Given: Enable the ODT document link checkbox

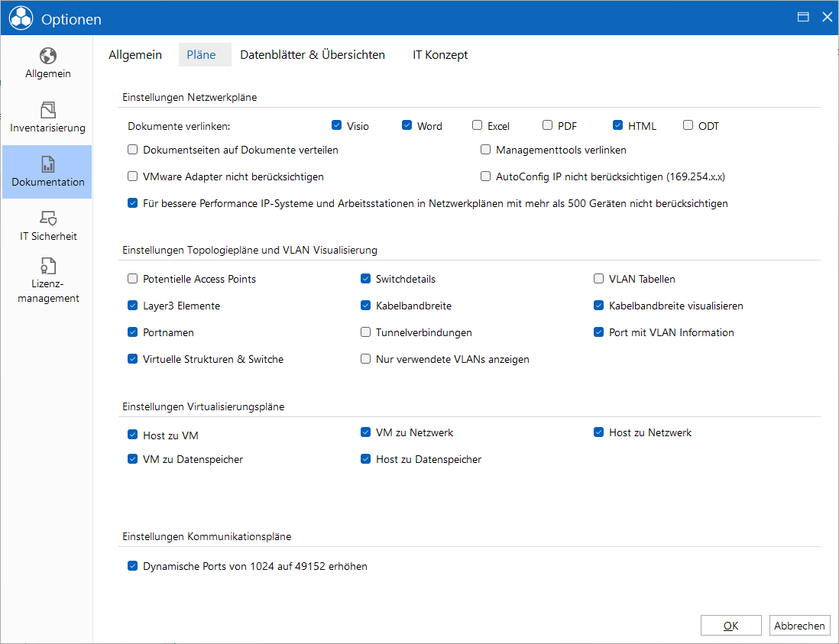Looking at the screenshot, I should tap(688, 125).
